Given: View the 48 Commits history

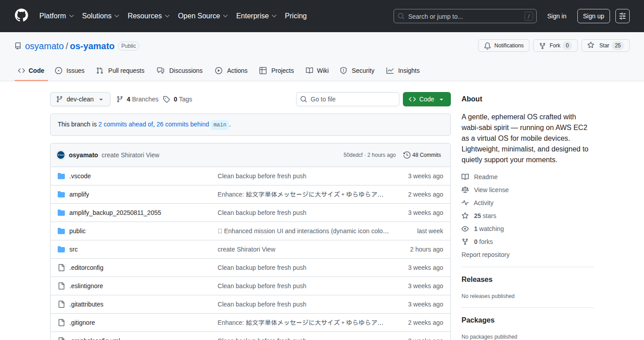Looking at the screenshot, I should click(422, 155).
